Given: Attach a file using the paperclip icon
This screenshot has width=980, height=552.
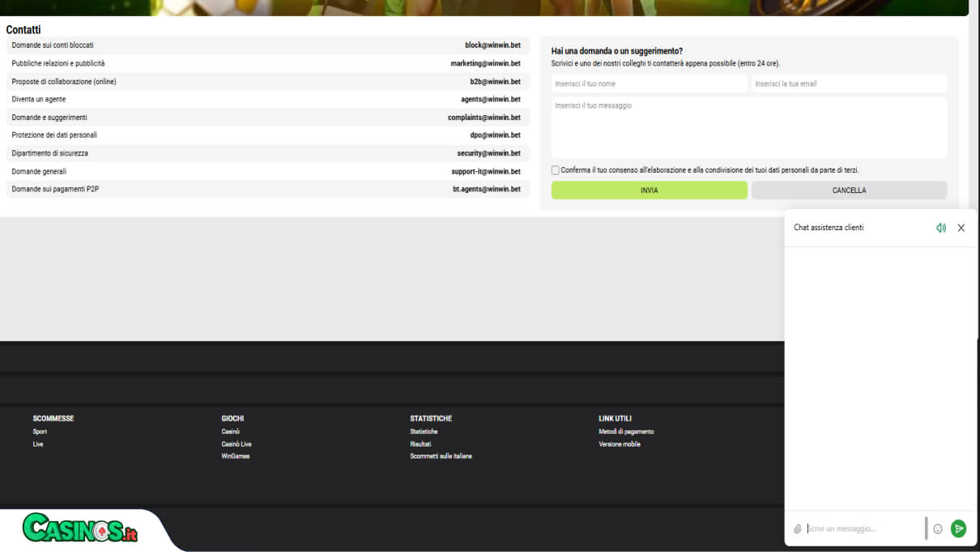Looking at the screenshot, I should pyautogui.click(x=798, y=529).
